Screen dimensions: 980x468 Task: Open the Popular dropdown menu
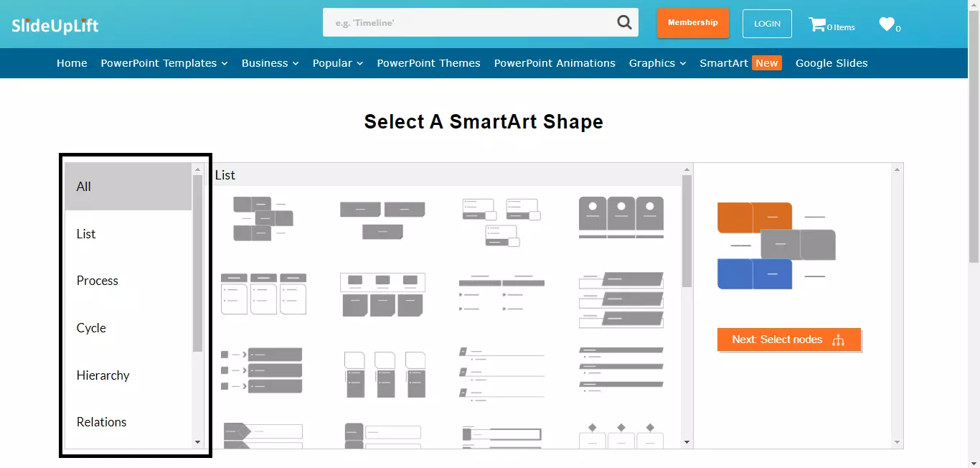[x=337, y=63]
